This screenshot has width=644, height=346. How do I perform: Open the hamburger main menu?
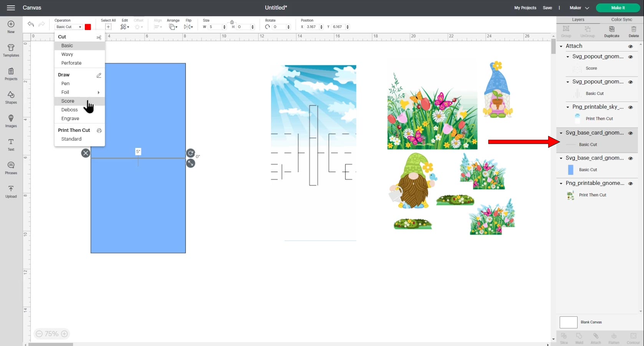coord(11,8)
